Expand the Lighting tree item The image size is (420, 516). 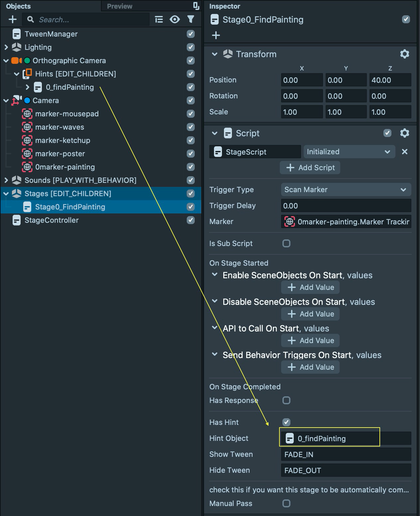point(6,47)
